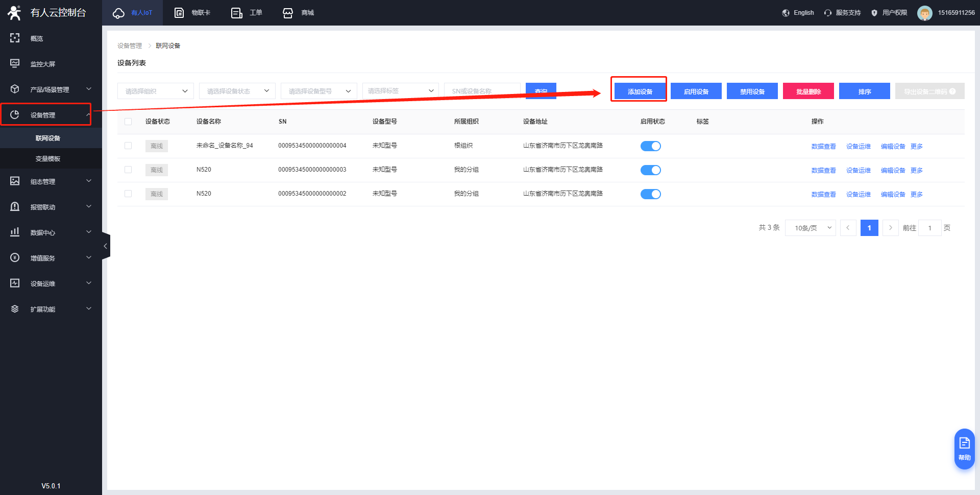This screenshot has width=980, height=495.
Task: Click the 帮助 help floating button
Action: point(964,449)
